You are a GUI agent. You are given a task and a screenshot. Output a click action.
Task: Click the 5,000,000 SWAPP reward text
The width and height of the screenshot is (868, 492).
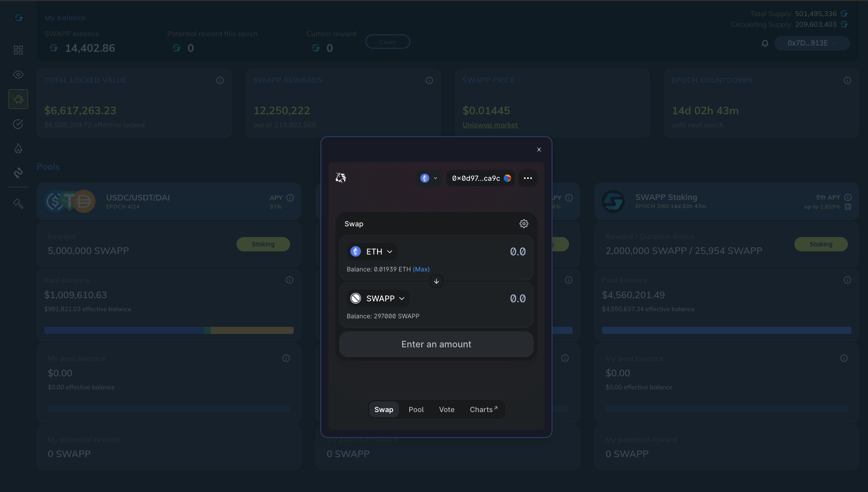[88, 251]
